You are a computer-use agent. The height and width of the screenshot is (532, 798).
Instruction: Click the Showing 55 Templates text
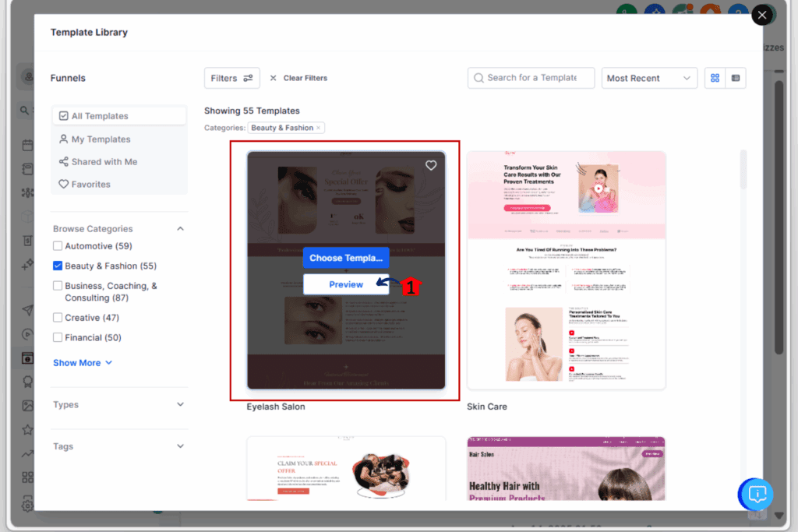[252, 111]
